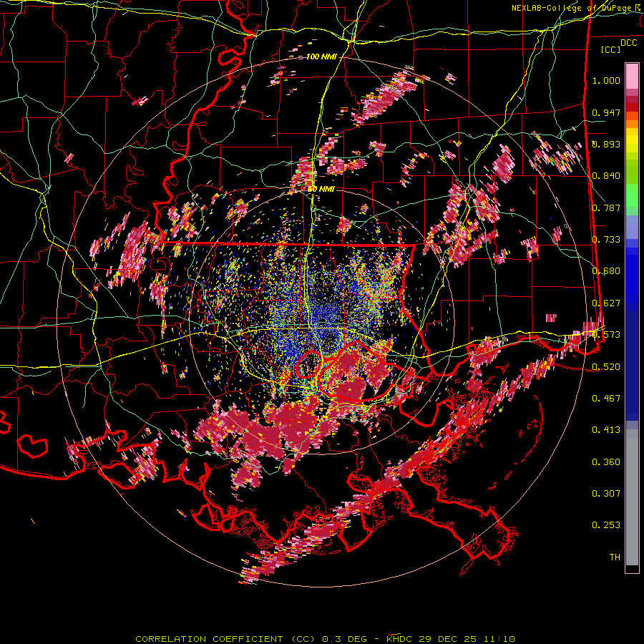
Task: Click the 0.467 color scale value
Action: pyautogui.click(x=606, y=399)
